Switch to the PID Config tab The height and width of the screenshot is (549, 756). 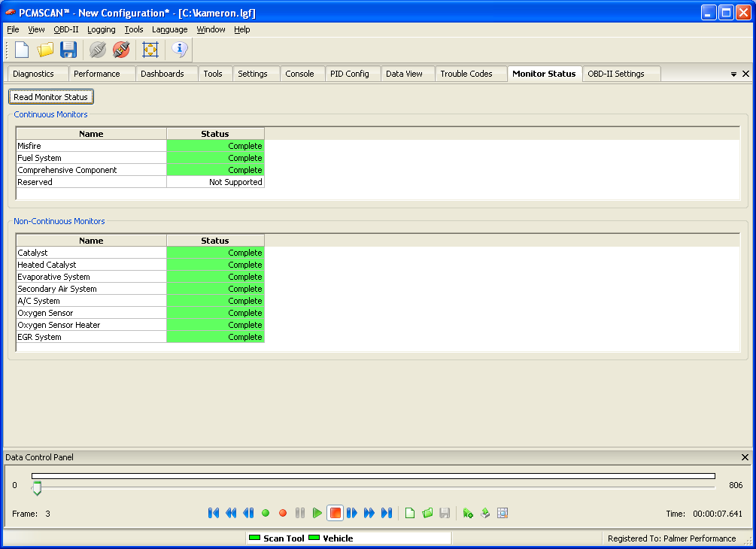[x=353, y=74]
